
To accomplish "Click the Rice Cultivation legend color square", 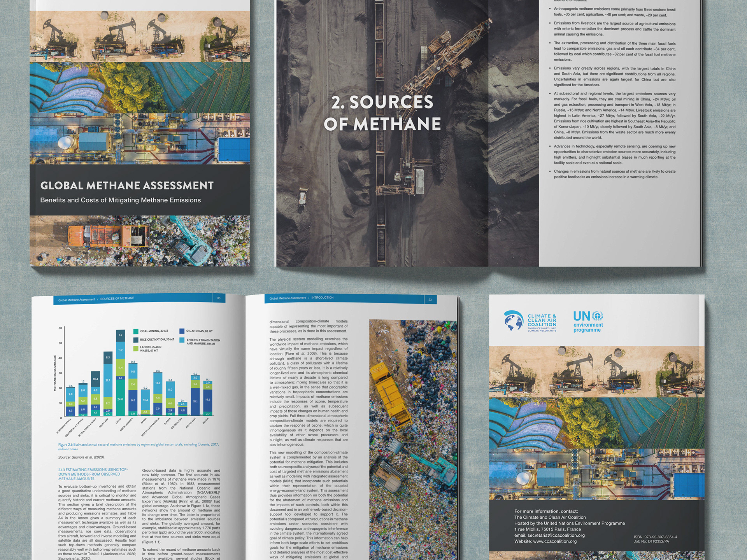I will [136, 339].
